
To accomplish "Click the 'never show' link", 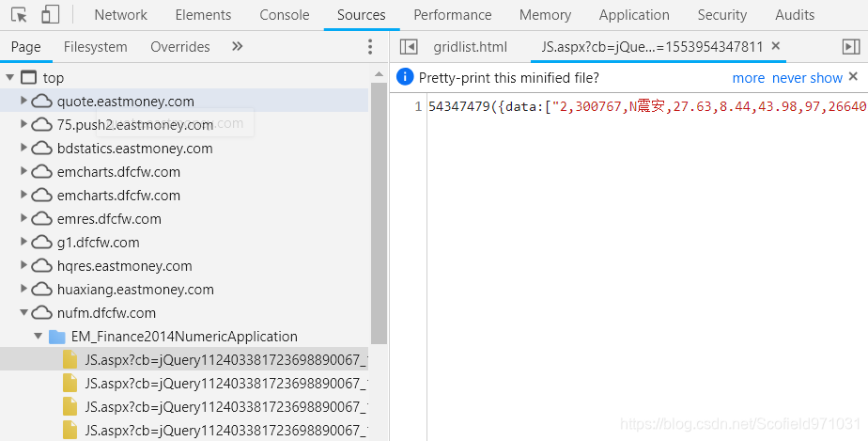I will [807, 78].
